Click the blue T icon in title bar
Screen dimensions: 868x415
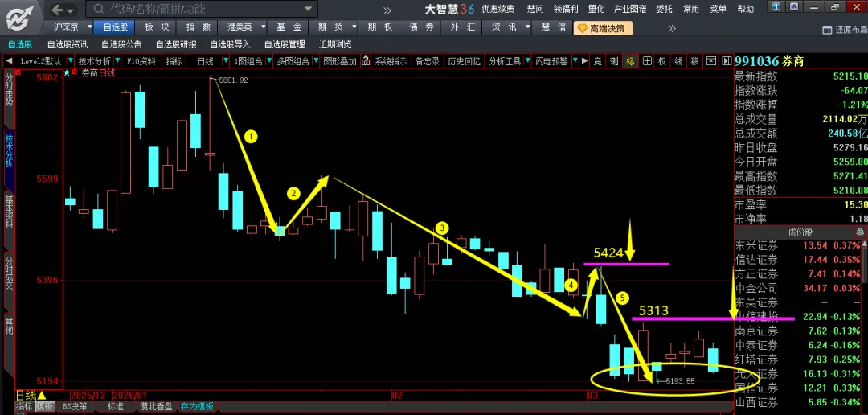[777, 6]
